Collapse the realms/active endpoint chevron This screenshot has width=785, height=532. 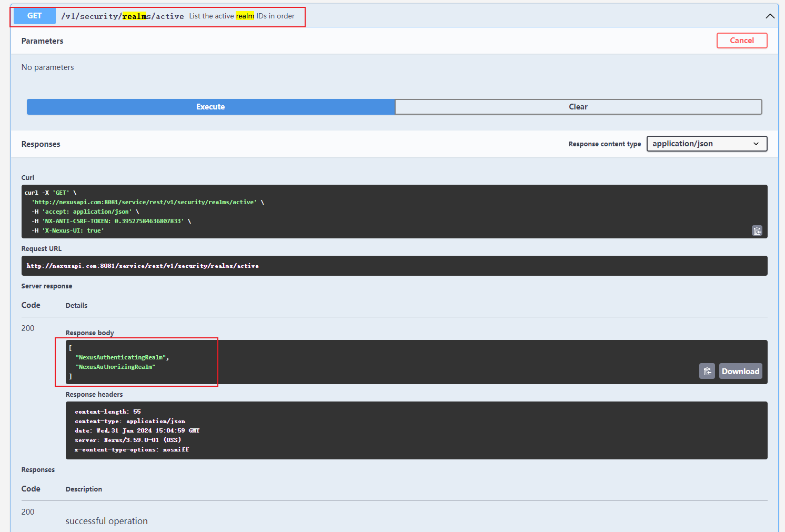click(770, 16)
